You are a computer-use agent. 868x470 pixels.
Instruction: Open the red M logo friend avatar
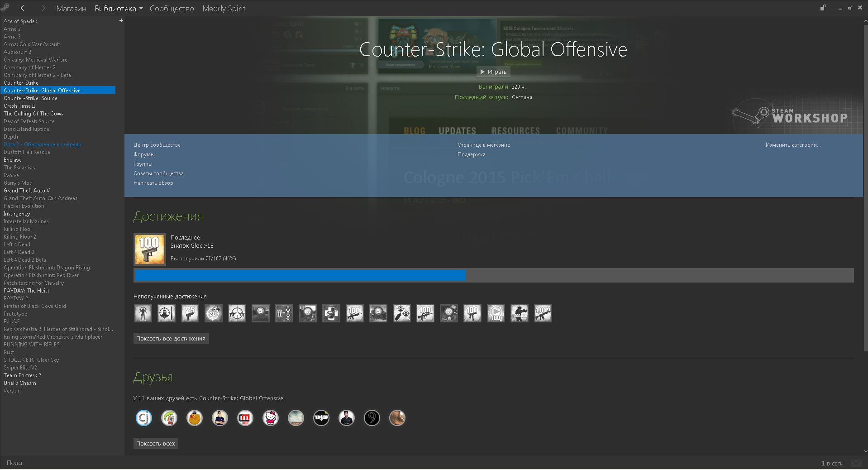pos(245,418)
